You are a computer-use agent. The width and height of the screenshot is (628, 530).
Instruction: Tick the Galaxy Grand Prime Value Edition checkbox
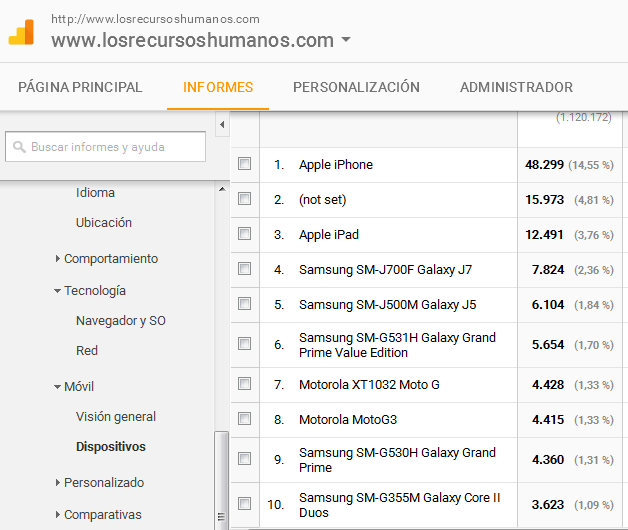pos(244,344)
